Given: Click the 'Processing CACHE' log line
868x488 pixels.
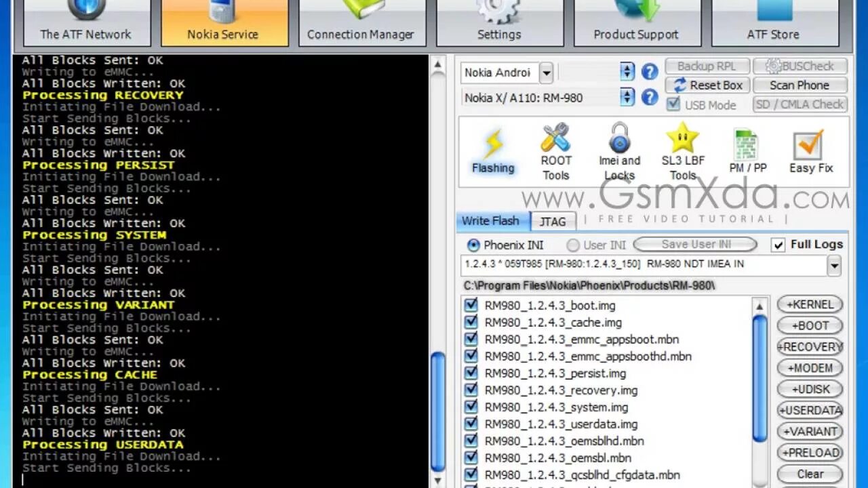Looking at the screenshot, I should pos(90,375).
